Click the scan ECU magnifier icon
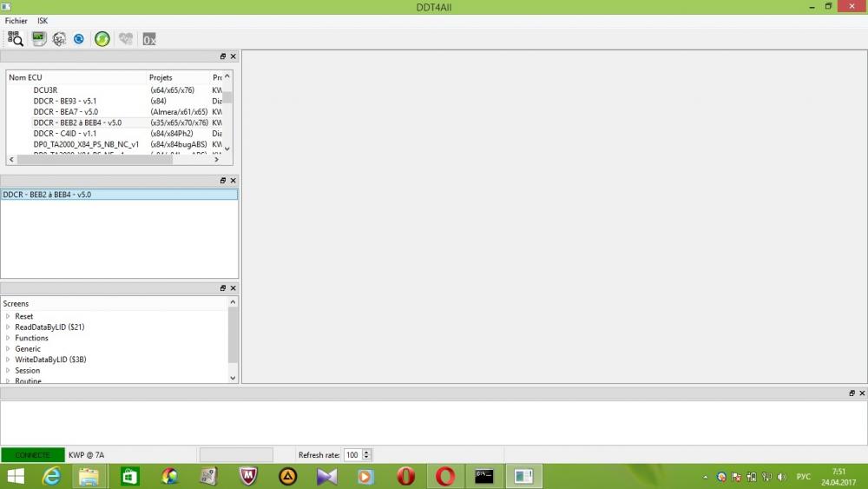This screenshot has height=489, width=868. 16,39
